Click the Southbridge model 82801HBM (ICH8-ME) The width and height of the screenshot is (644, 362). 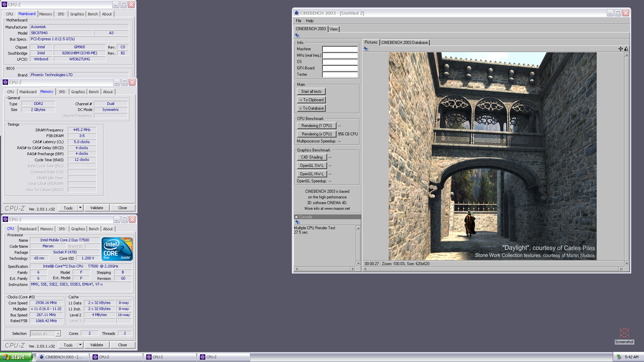pyautogui.click(x=79, y=53)
